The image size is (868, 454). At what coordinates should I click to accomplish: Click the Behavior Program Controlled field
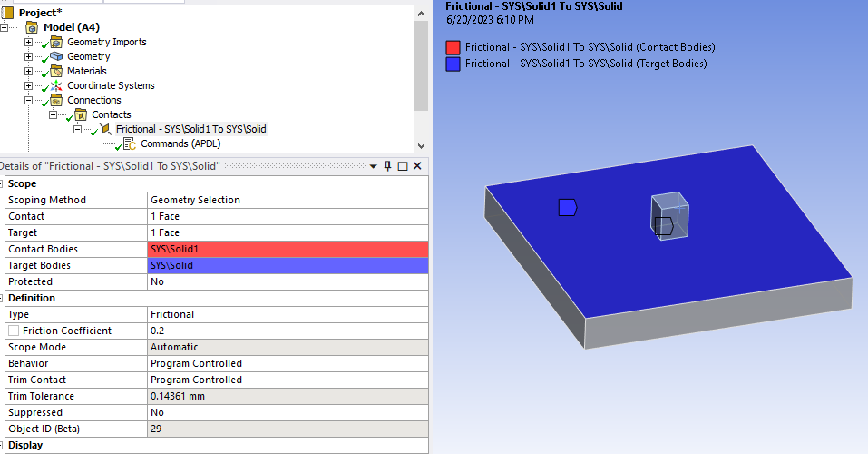(287, 363)
